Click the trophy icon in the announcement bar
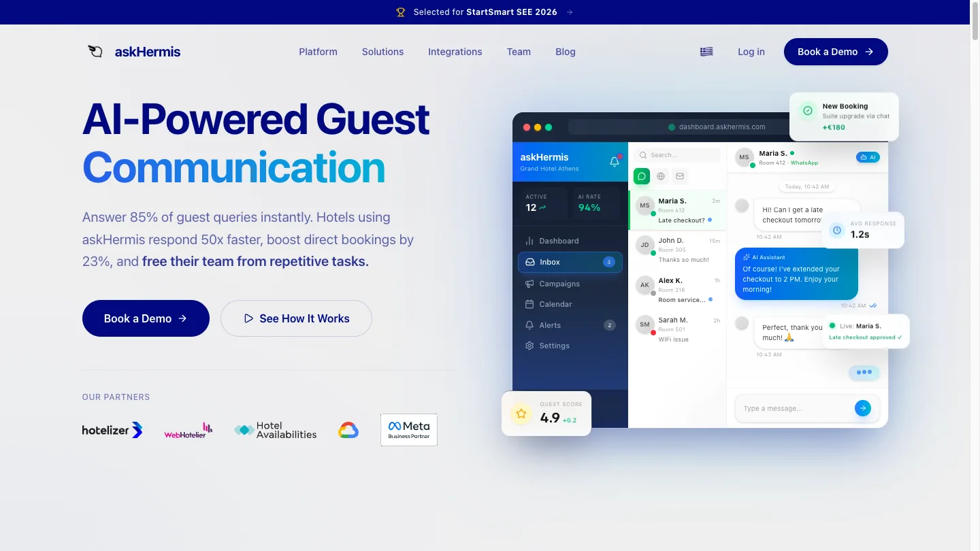The height and width of the screenshot is (551, 980). pos(401,12)
